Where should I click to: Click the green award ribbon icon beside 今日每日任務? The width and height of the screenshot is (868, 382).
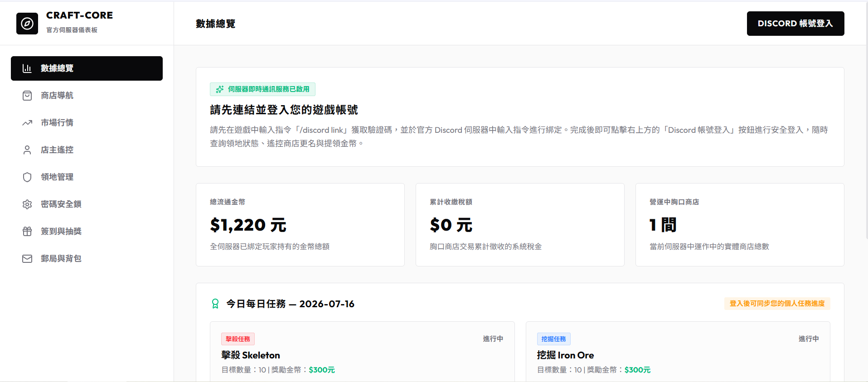[215, 304]
